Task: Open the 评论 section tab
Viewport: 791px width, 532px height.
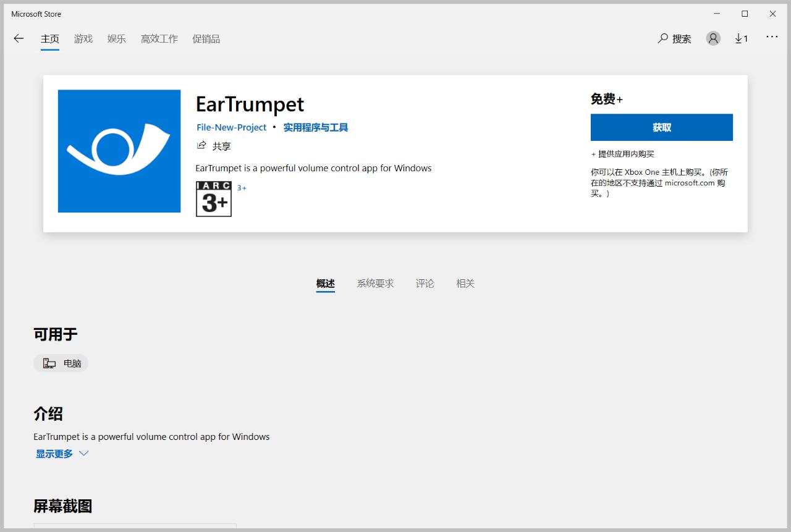Action: pyautogui.click(x=425, y=283)
